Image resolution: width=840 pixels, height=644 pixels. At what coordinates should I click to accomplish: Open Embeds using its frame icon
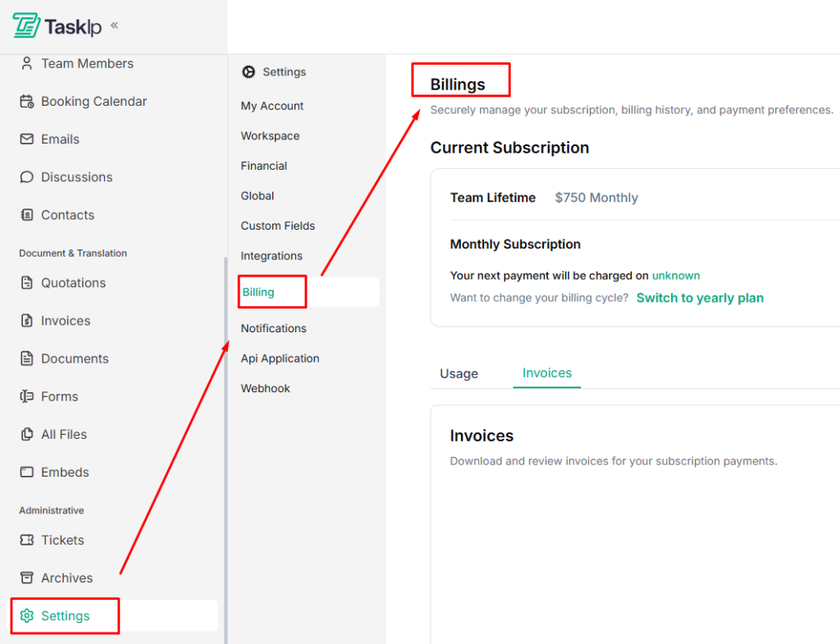pos(27,472)
